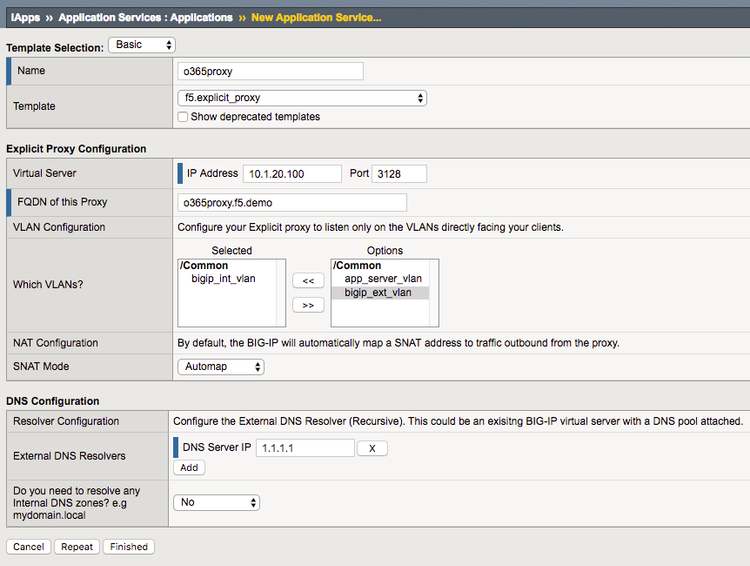Select app_server_vlan in Options list
The image size is (750, 566).
382,279
